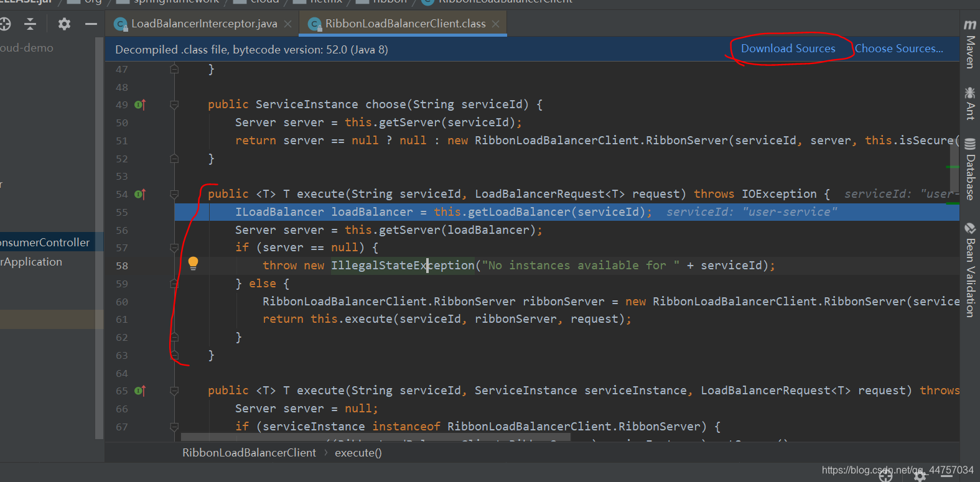The height and width of the screenshot is (482, 980).
Task: Open the Ant tool window
Action: point(970,103)
